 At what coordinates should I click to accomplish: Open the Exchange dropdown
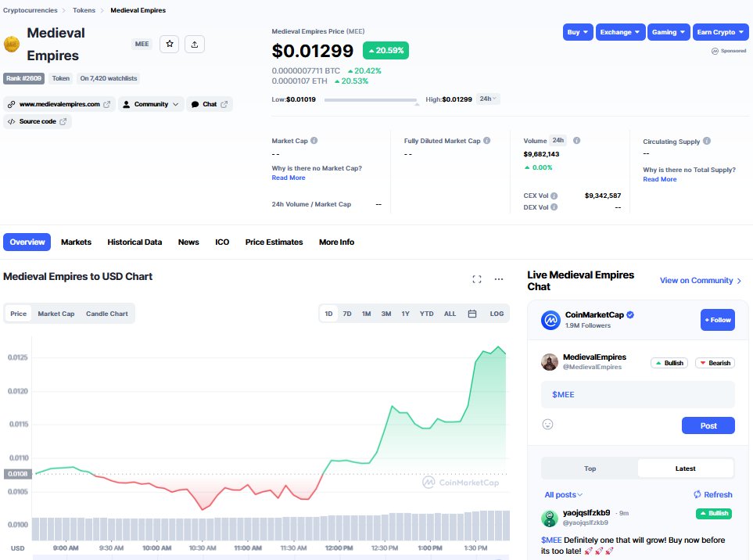click(x=620, y=32)
